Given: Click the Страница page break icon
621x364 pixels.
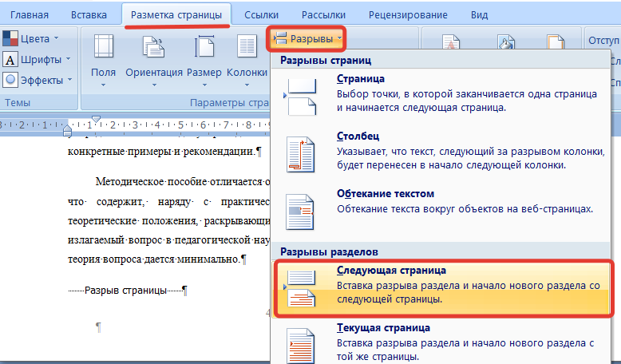Looking at the screenshot, I should [x=301, y=94].
